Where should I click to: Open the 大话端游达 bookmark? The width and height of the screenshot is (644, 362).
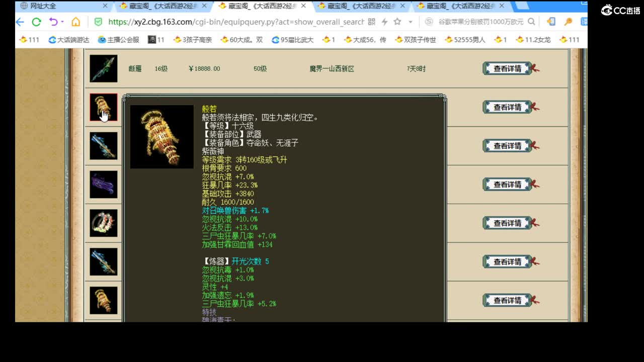tap(69, 40)
